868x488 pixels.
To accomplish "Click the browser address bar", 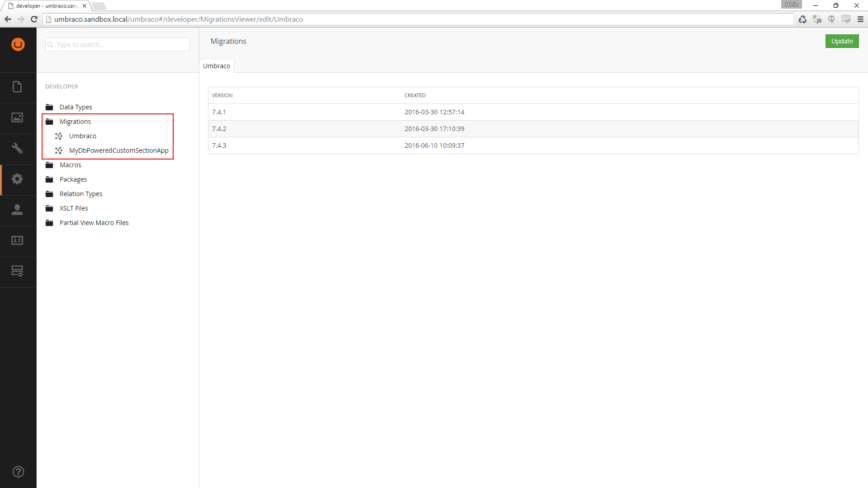I will (418, 19).
